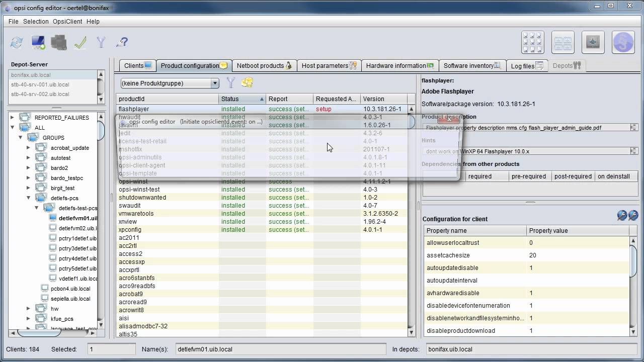
Task: Switch to the Log files tab
Action: point(527,65)
